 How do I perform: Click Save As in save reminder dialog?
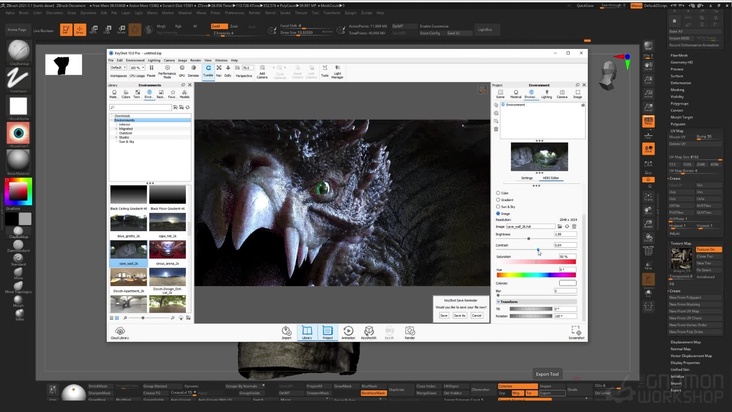pyautogui.click(x=459, y=315)
